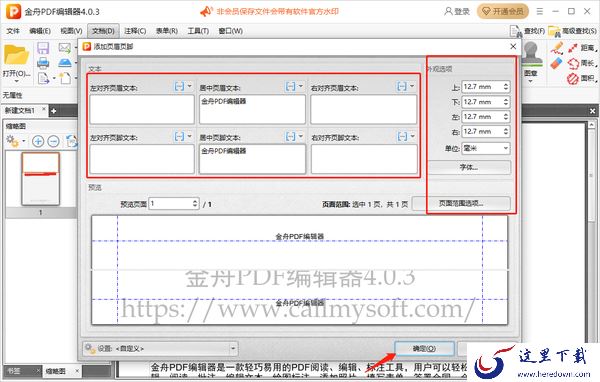600x382 pixels.
Task: Open macro insert menu for 左对齐页眉文本
Action: 183,87
